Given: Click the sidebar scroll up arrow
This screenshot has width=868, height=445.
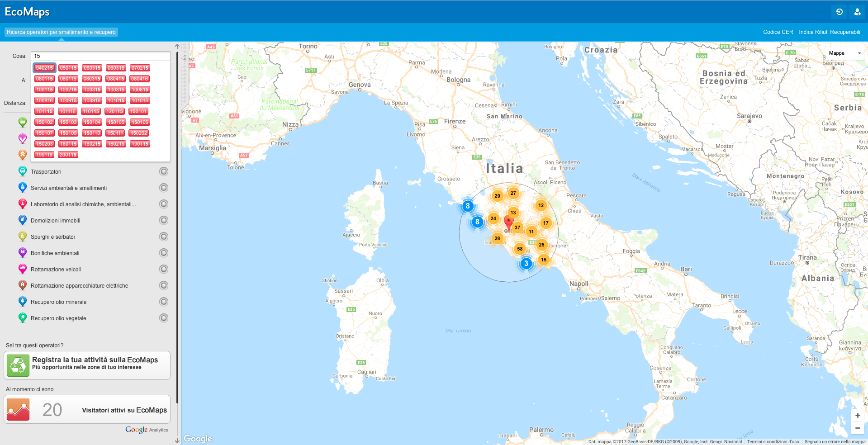Looking at the screenshot, I should coord(177,47).
